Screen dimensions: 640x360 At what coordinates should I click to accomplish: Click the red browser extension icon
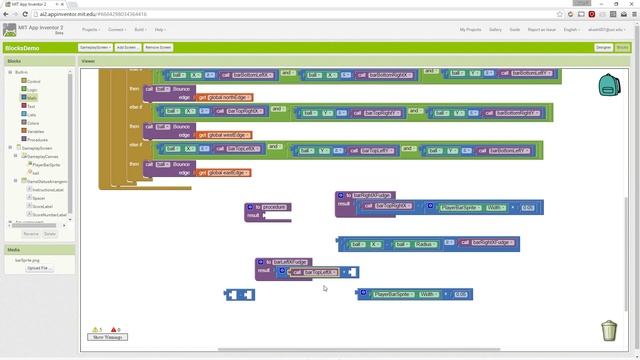point(592,14)
